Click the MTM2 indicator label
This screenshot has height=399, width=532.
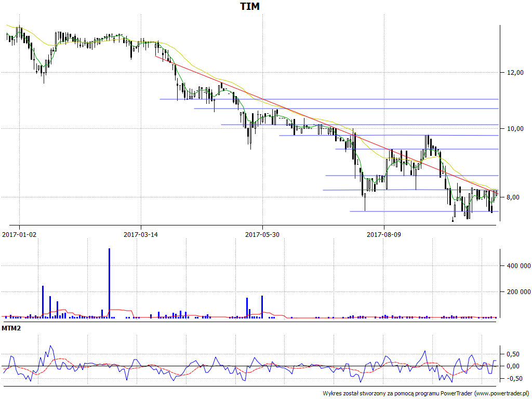tap(11, 328)
